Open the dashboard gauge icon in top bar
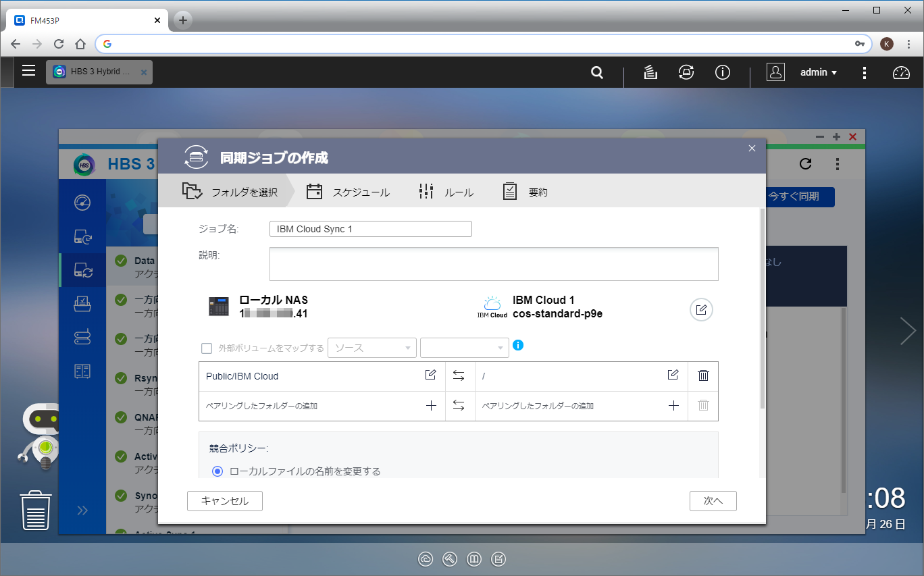Image resolution: width=924 pixels, height=576 pixels. 902,73
